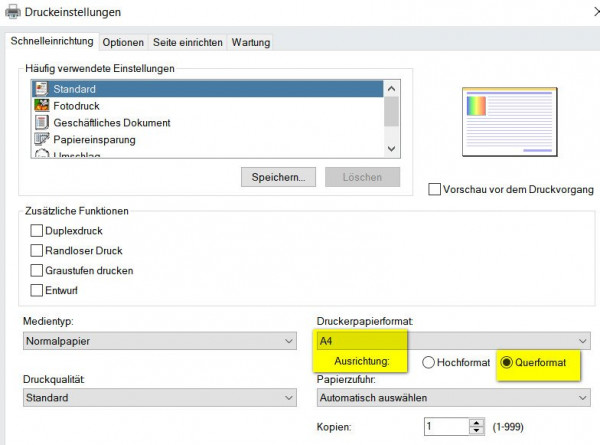Check Vorschau vor dem Druckvorgang

pos(434,189)
